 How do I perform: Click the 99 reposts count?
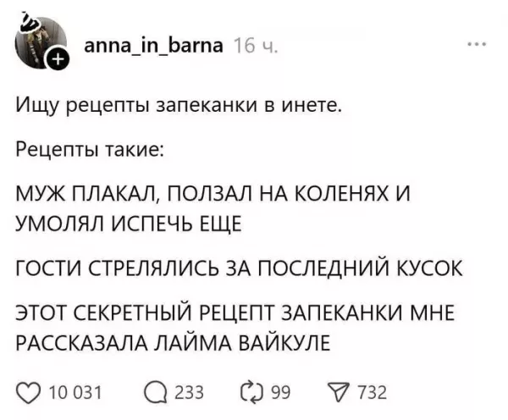coord(281,391)
